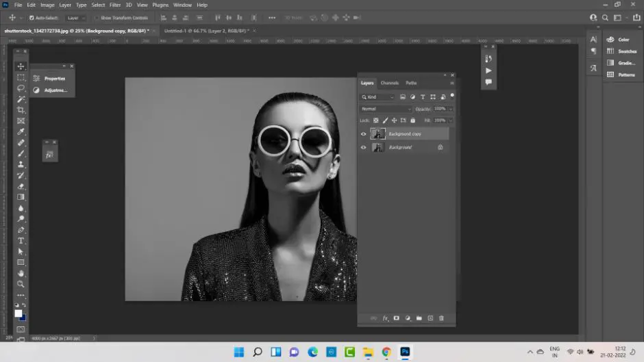Open the Filter menu
The image size is (644, 362).
point(115,5)
